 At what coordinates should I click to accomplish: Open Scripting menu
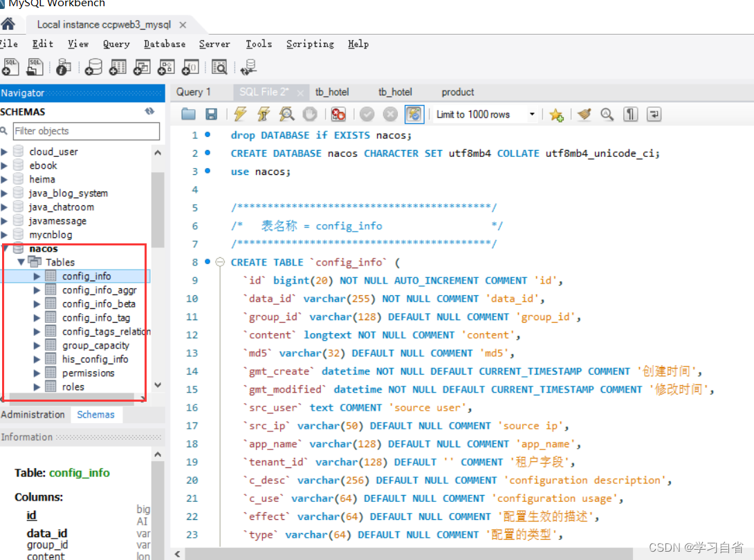tap(310, 44)
